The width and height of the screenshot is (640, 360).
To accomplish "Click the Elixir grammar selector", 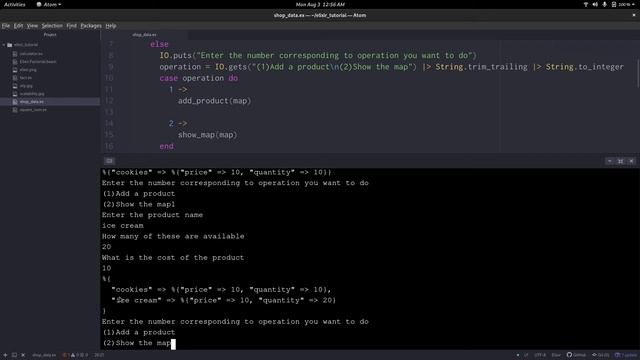I will point(556,355).
